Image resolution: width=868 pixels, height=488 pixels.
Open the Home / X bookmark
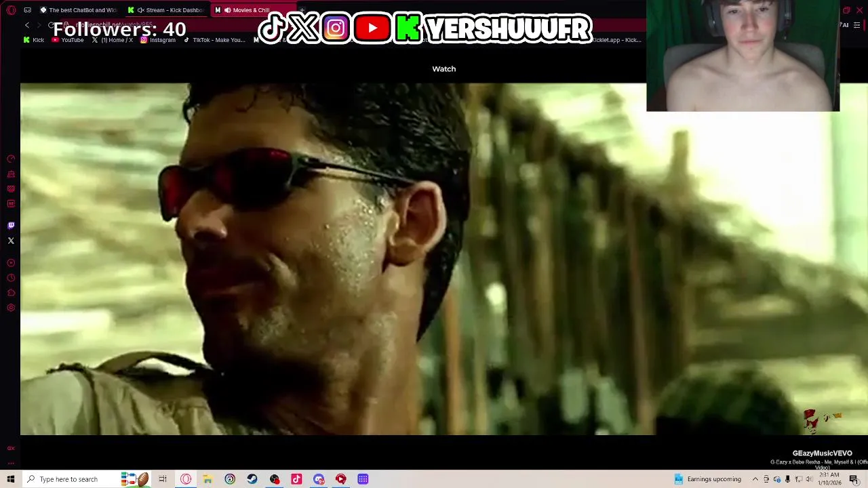[112, 40]
